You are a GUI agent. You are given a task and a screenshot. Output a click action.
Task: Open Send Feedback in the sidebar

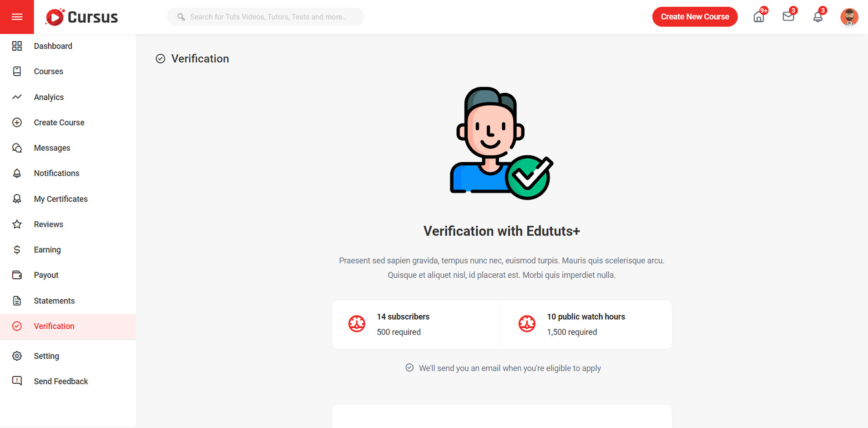[61, 382]
